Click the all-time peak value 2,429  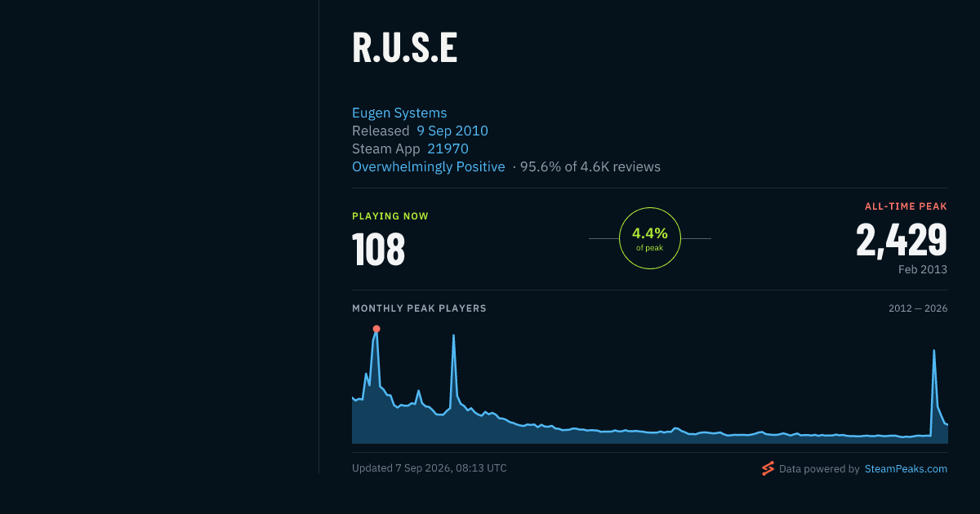[x=902, y=240]
